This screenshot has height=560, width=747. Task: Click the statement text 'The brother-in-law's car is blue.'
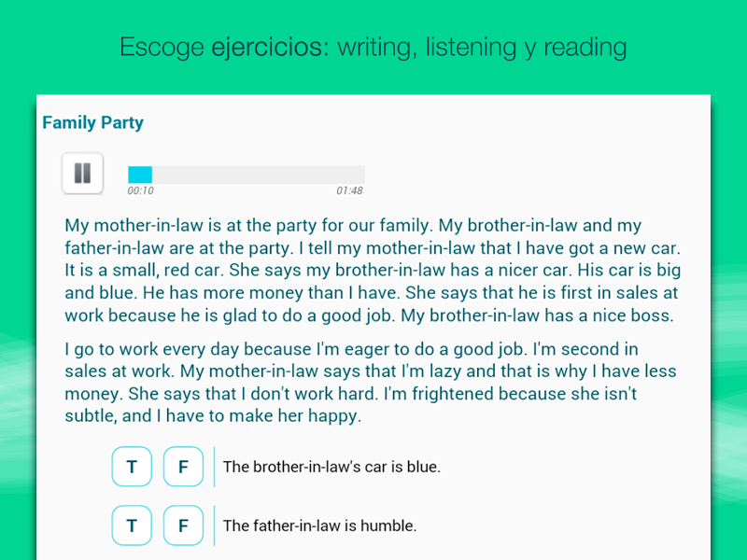[x=332, y=467]
